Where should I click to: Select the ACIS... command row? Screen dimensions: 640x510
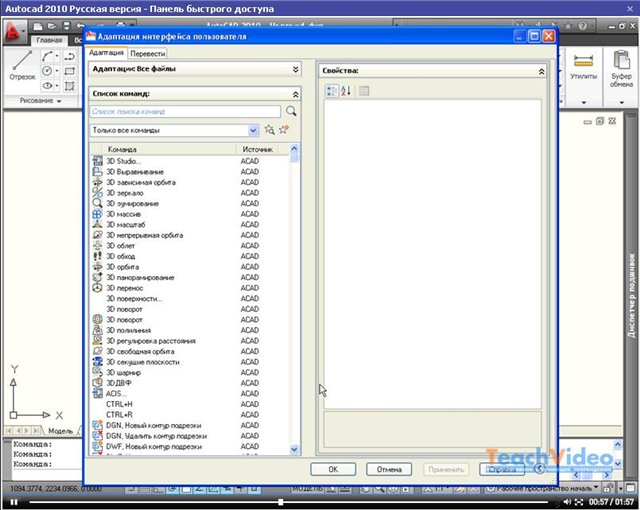tap(190, 393)
